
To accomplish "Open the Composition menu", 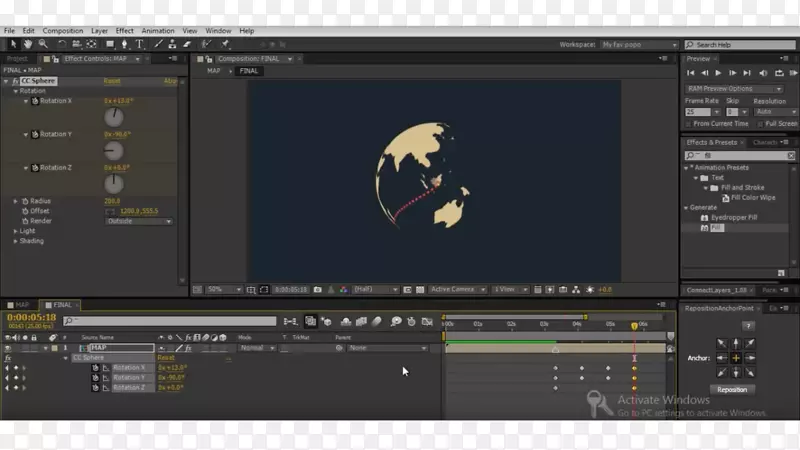I will pyautogui.click(x=63, y=31).
